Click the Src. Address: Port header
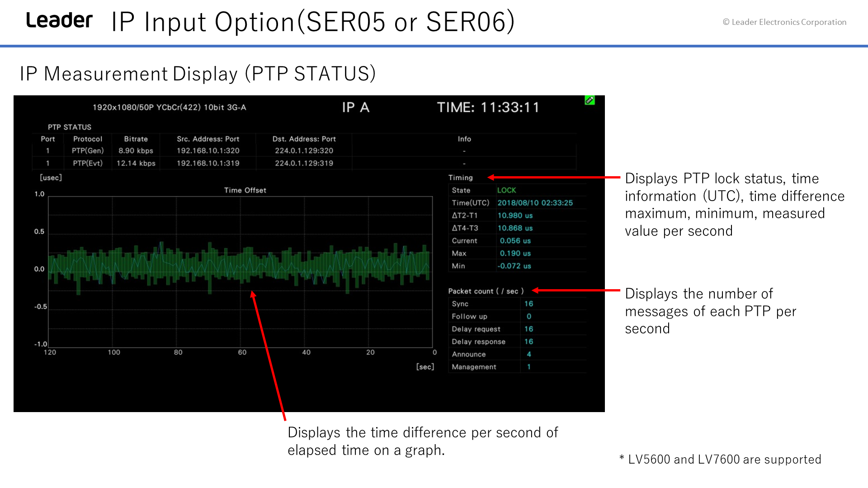The image size is (868, 488). 208,139
